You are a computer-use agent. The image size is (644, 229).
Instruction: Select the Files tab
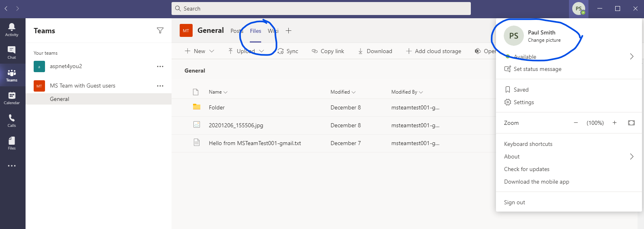(255, 31)
